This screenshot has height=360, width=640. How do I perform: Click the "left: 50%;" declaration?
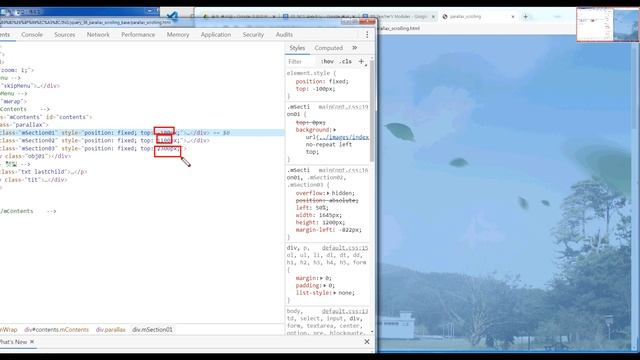pos(312,208)
